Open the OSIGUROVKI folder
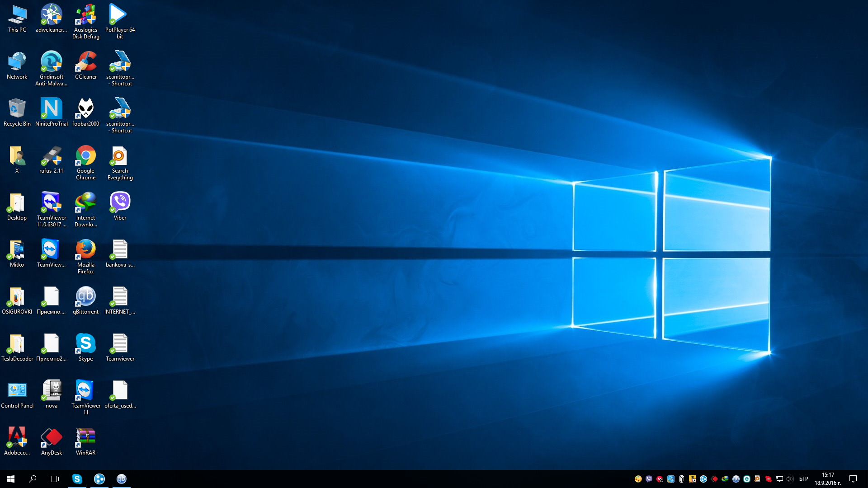The height and width of the screenshot is (488, 868). click(x=17, y=301)
